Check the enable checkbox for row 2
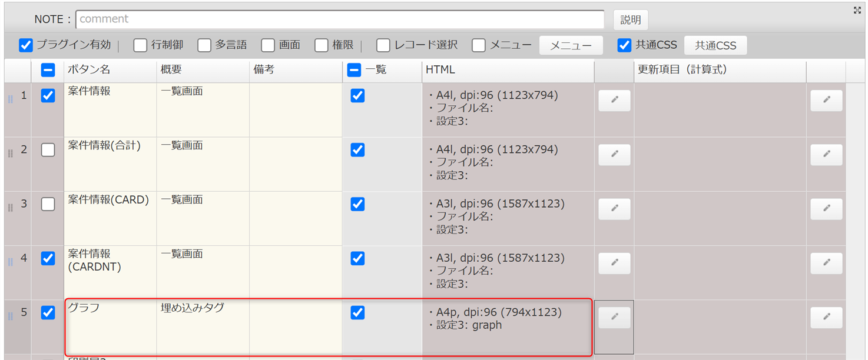The image size is (868, 360). 48,150
